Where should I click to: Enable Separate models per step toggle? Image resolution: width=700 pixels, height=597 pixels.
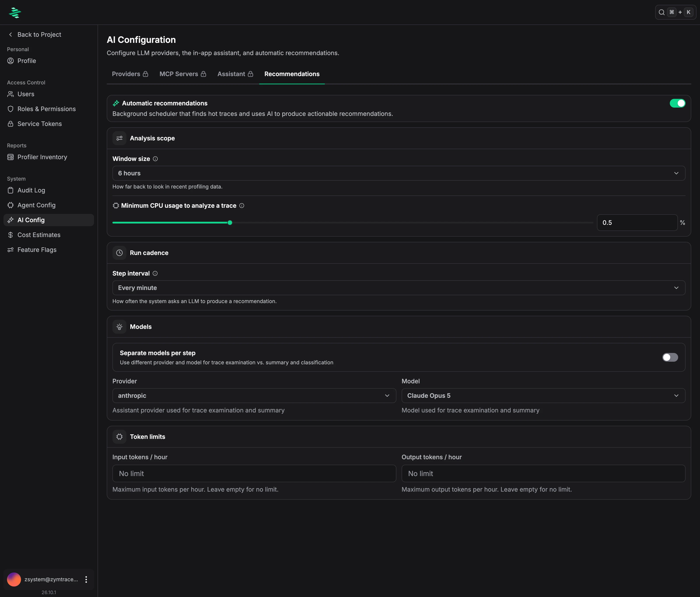[x=670, y=357]
